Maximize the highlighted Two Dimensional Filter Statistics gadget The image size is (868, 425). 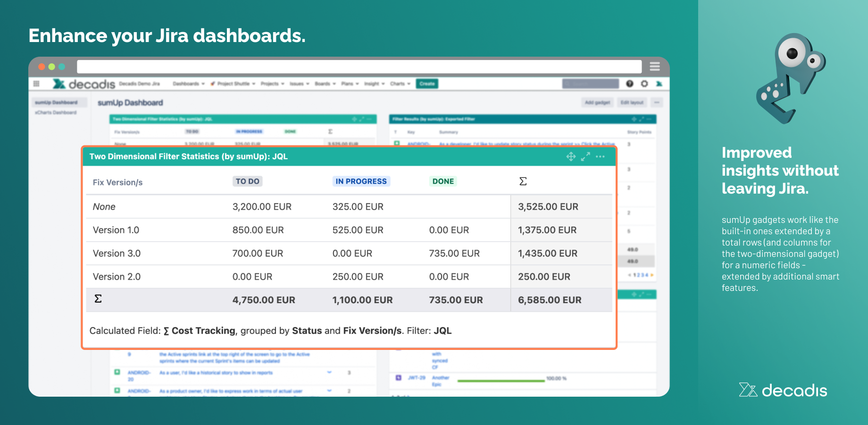click(x=585, y=156)
